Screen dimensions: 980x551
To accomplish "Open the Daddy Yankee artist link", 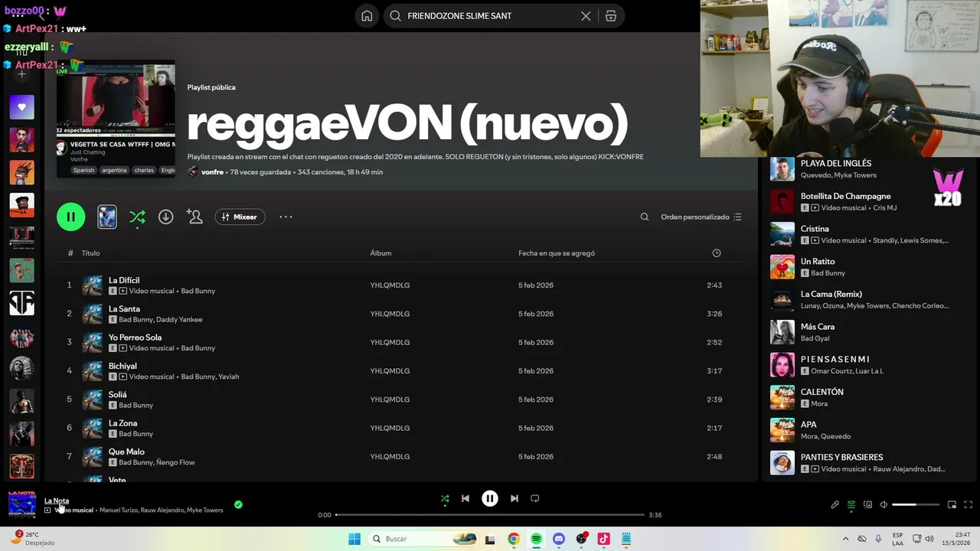I will pyautogui.click(x=179, y=319).
